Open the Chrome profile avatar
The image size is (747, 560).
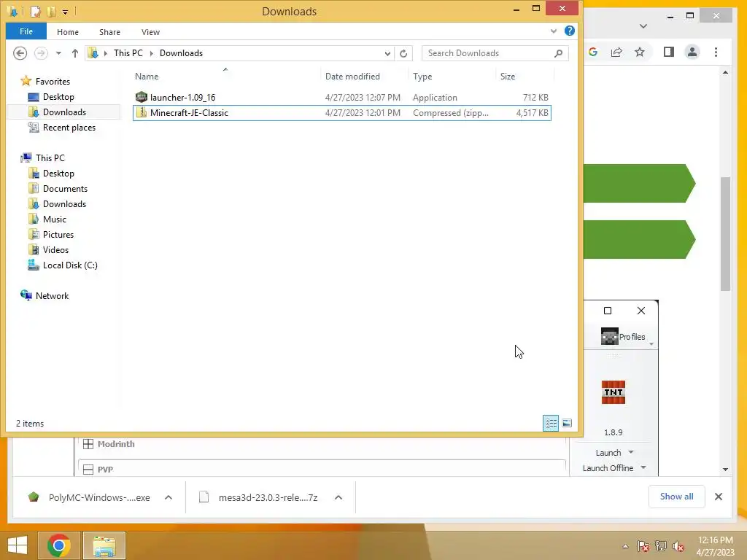coord(692,52)
